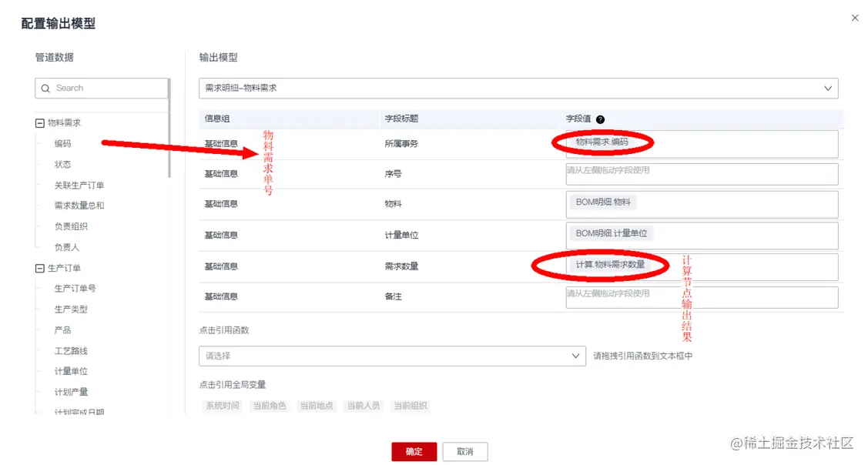Click the 点击引用函数 label

tap(224, 330)
